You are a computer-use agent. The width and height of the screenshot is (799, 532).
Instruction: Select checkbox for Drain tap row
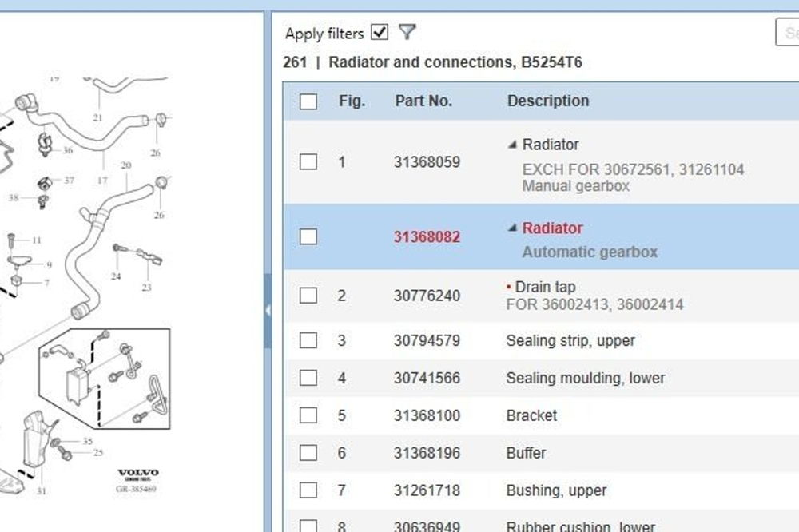click(308, 296)
